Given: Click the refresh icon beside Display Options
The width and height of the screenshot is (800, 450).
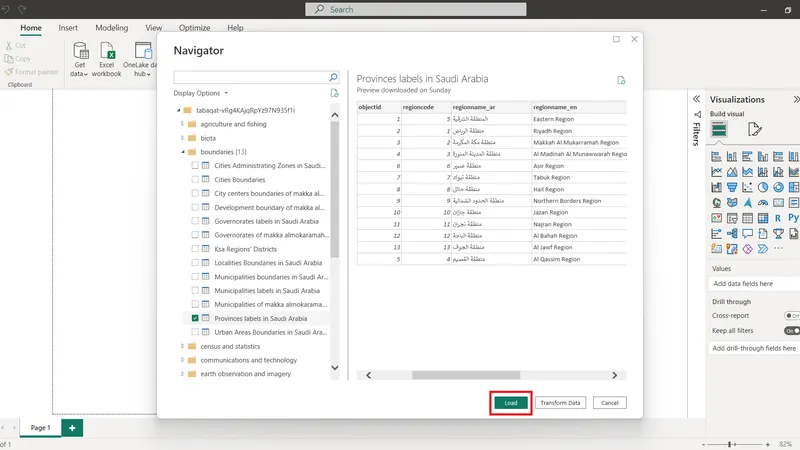Looking at the screenshot, I should pos(335,93).
